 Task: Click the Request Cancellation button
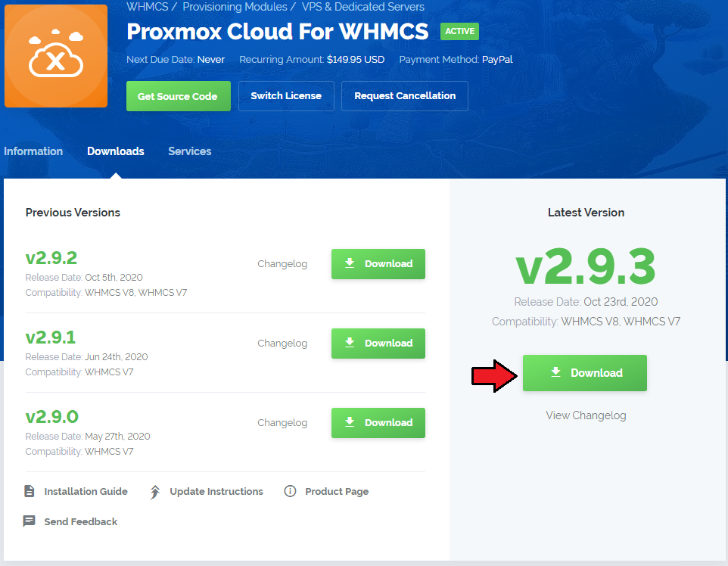click(405, 96)
